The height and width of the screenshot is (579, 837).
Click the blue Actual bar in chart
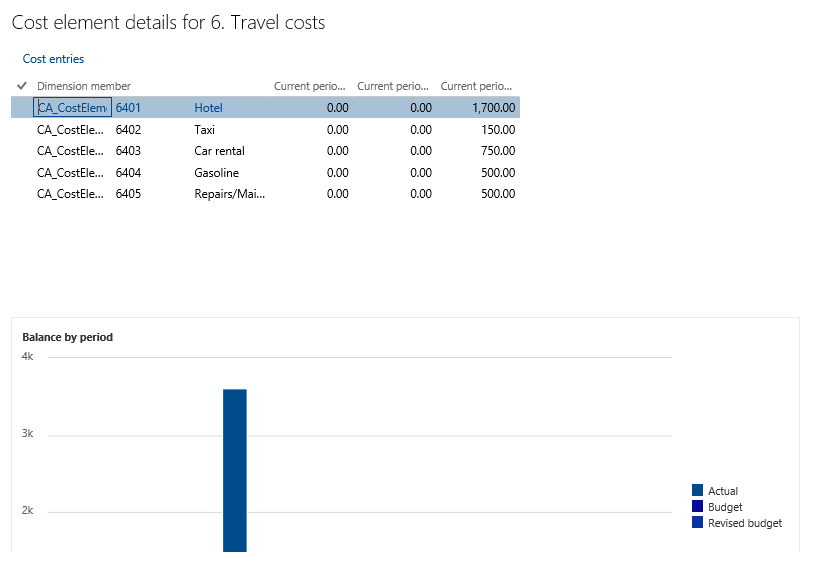click(x=234, y=468)
